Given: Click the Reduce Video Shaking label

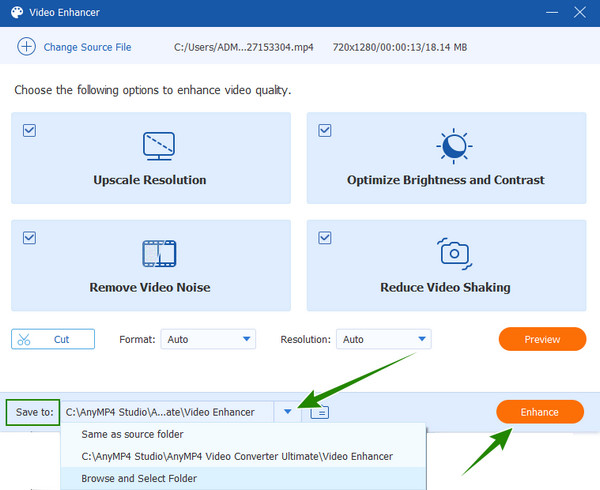Looking at the screenshot, I should pyautogui.click(x=445, y=287).
